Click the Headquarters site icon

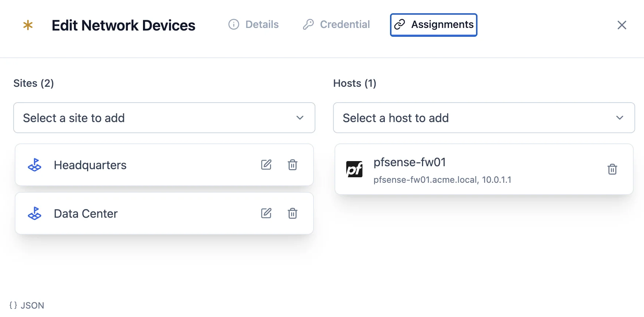click(x=35, y=165)
